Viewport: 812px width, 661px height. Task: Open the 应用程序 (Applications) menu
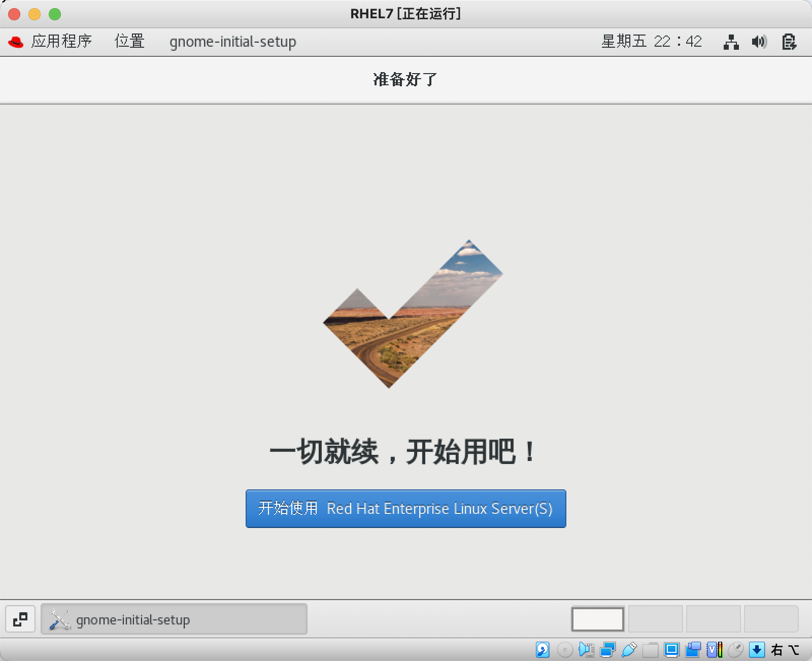pyautogui.click(x=61, y=41)
